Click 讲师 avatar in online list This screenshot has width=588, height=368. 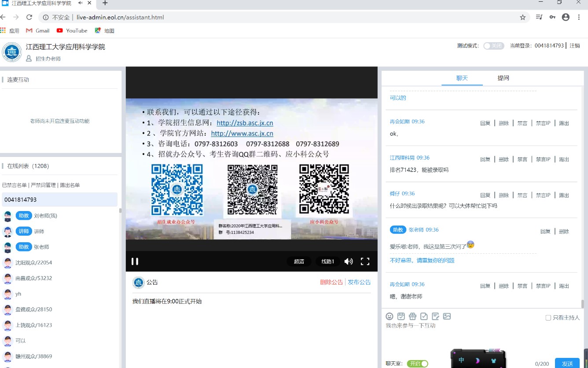7,232
